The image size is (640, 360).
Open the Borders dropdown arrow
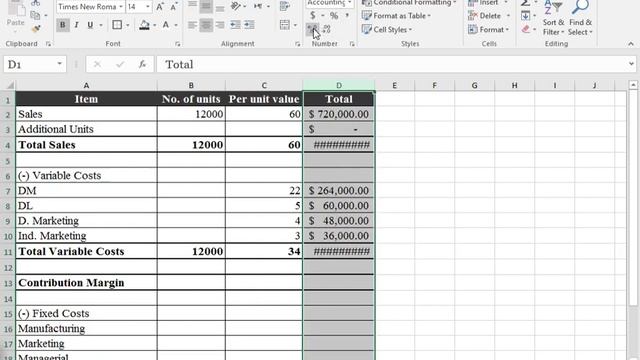pos(128,25)
